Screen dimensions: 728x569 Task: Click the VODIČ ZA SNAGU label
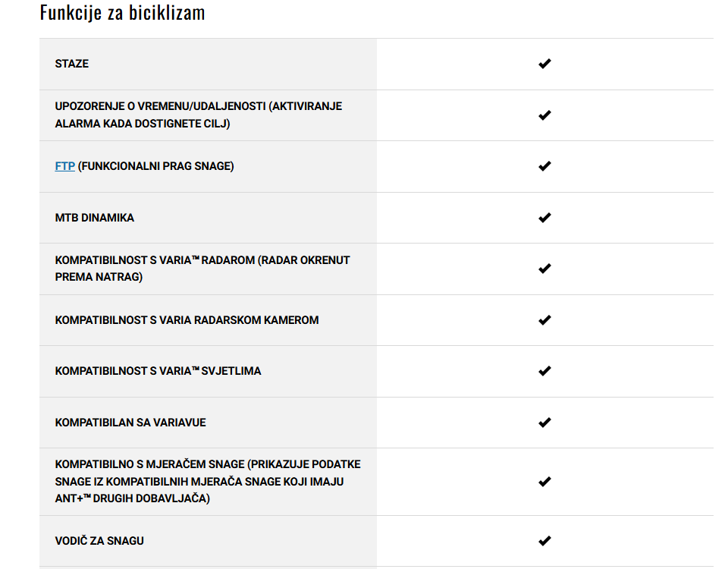click(99, 541)
